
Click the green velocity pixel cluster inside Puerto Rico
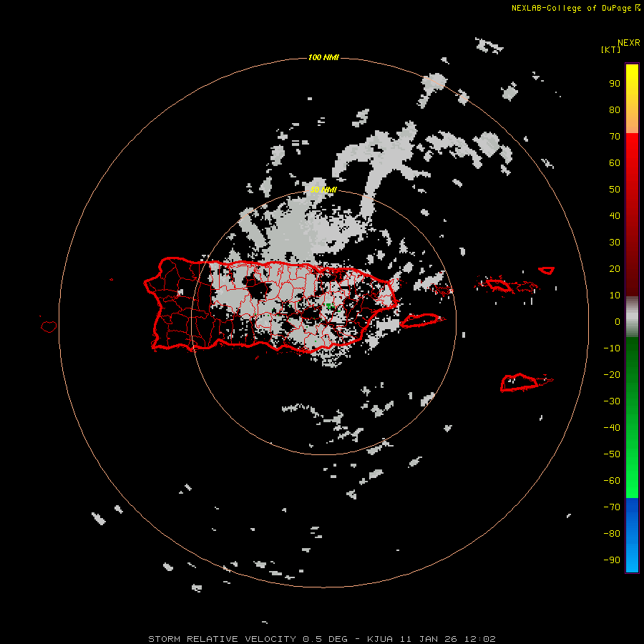(329, 306)
